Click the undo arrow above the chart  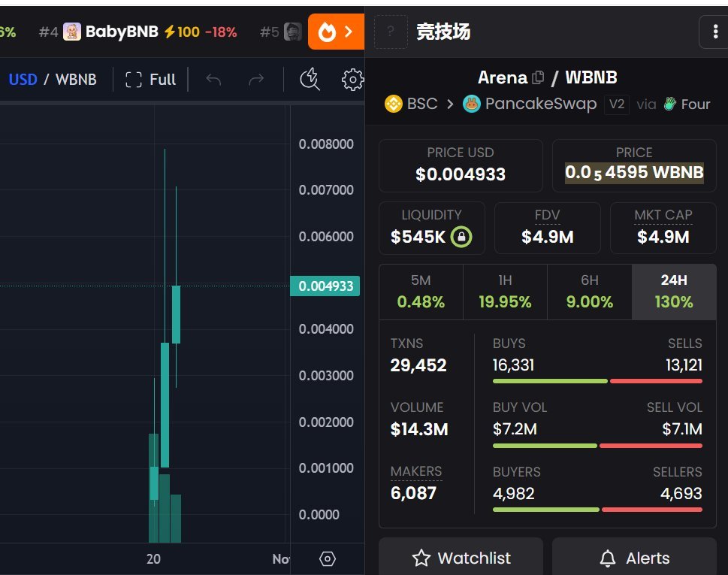point(214,79)
